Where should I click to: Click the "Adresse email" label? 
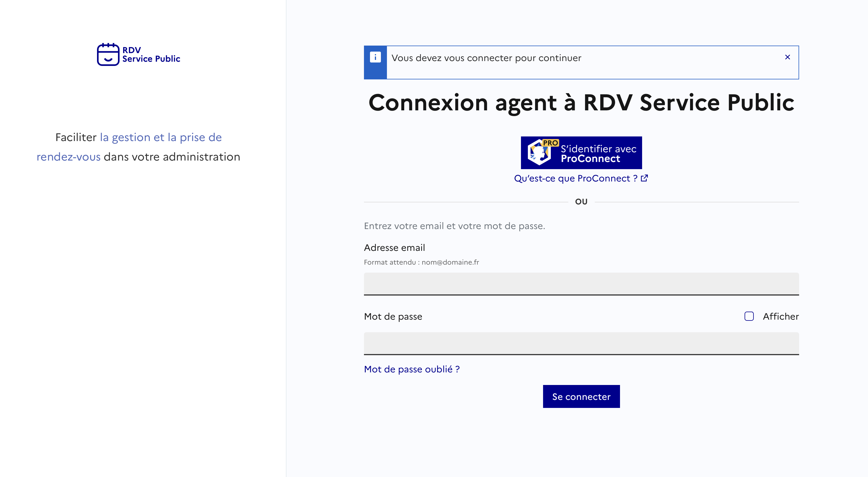394,248
